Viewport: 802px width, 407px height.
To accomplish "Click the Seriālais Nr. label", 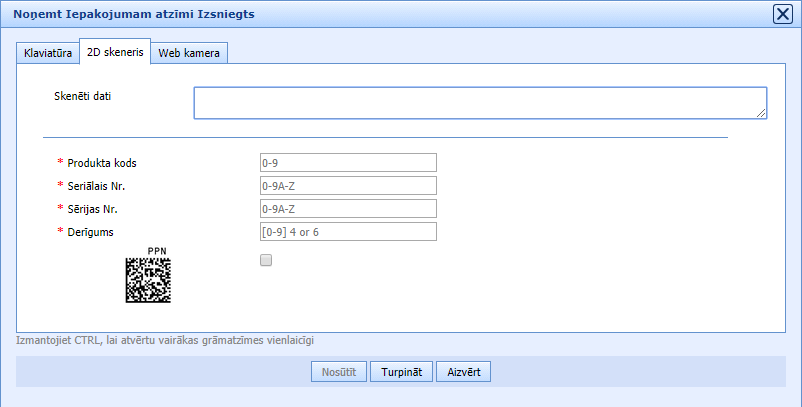I will 103,186.
